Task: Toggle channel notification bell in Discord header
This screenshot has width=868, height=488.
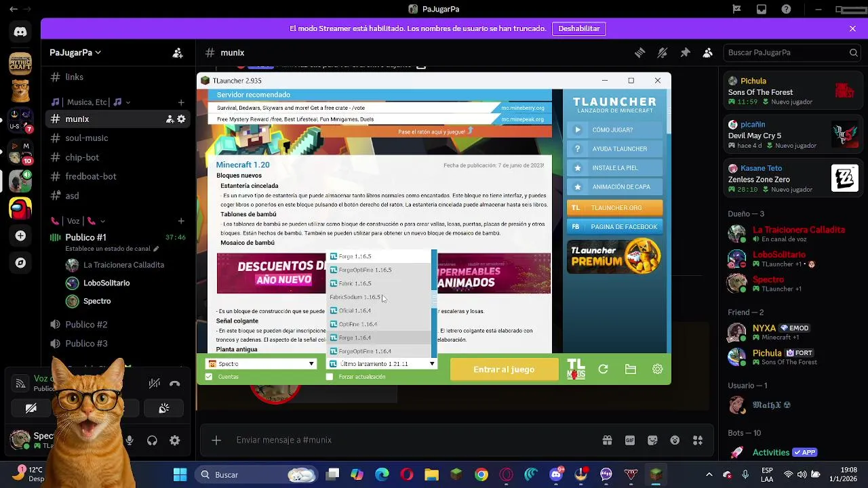Action: (x=663, y=52)
